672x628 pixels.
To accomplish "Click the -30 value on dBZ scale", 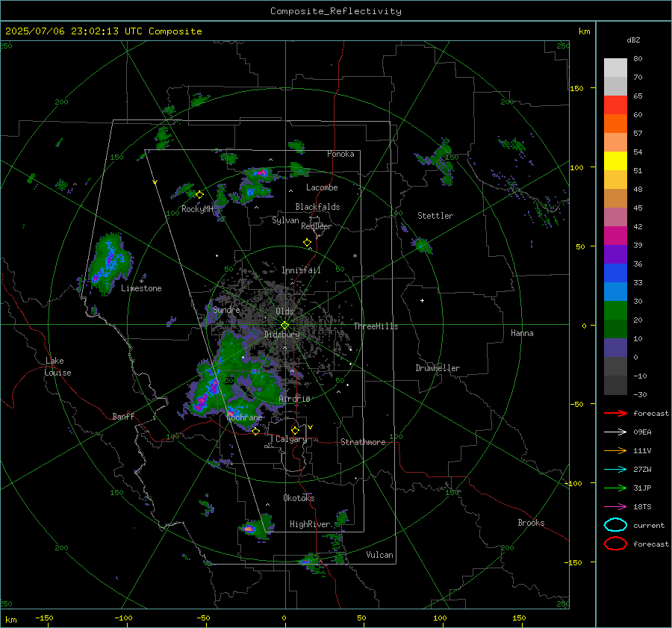I will 640,394.
